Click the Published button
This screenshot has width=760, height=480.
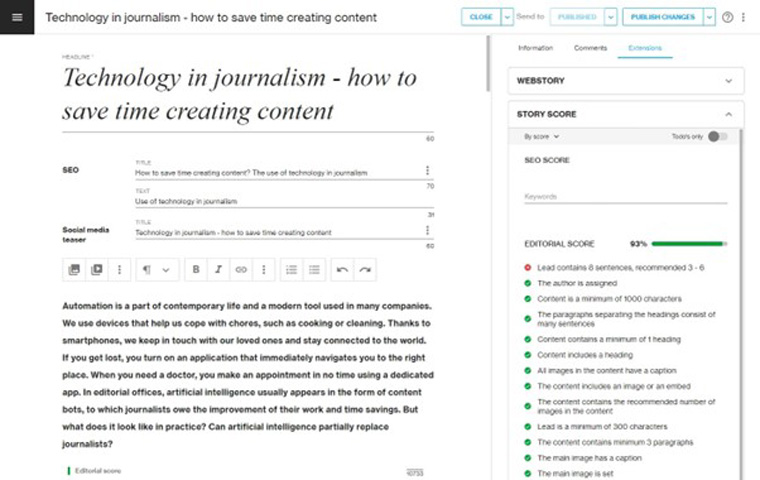[577, 17]
